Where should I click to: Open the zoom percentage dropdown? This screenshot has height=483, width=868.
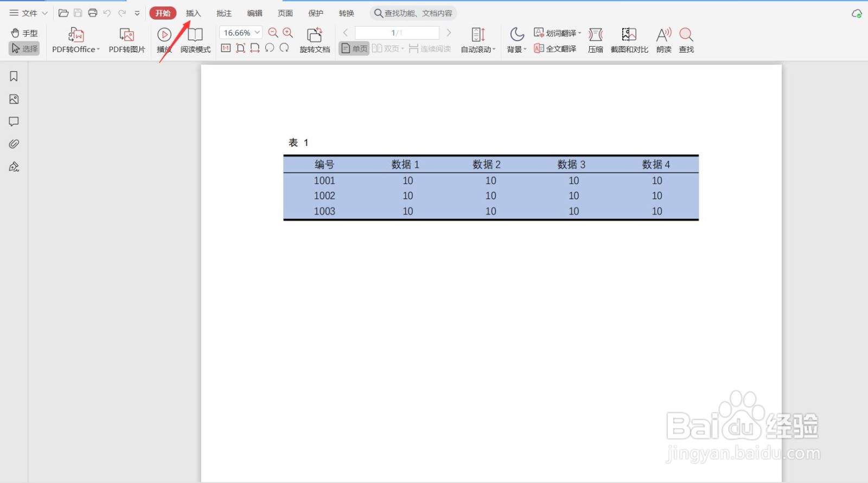pos(257,33)
